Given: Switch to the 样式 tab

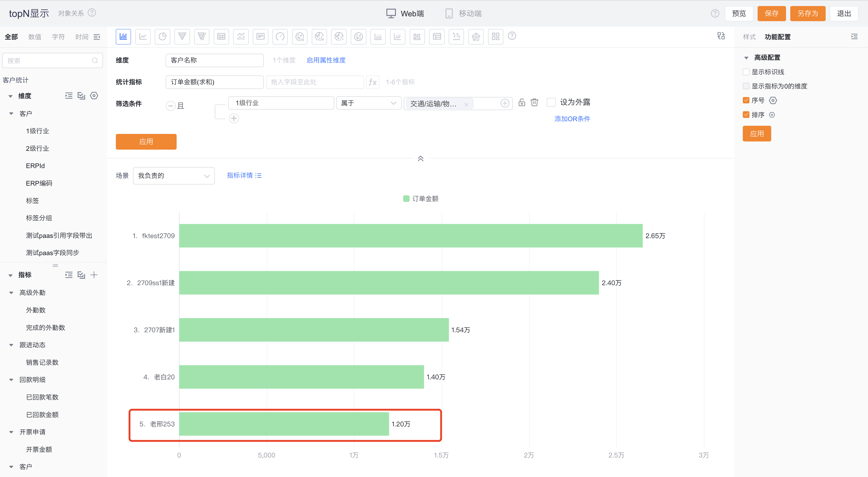Looking at the screenshot, I should (749, 37).
